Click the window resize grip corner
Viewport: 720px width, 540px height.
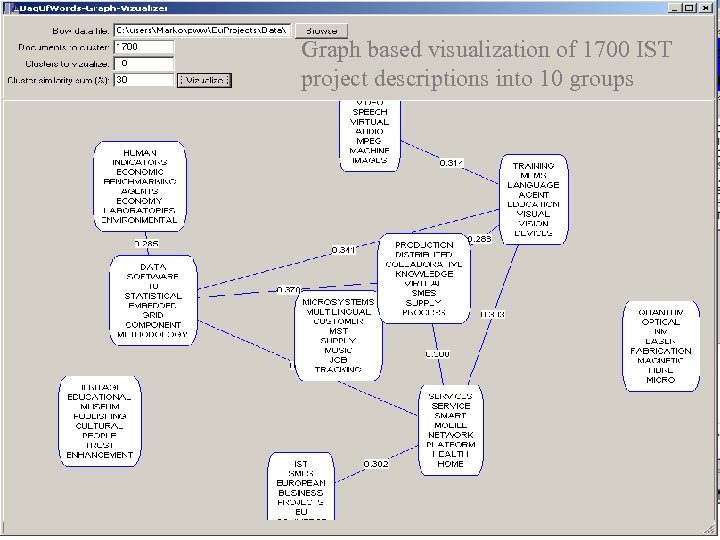click(x=710, y=530)
